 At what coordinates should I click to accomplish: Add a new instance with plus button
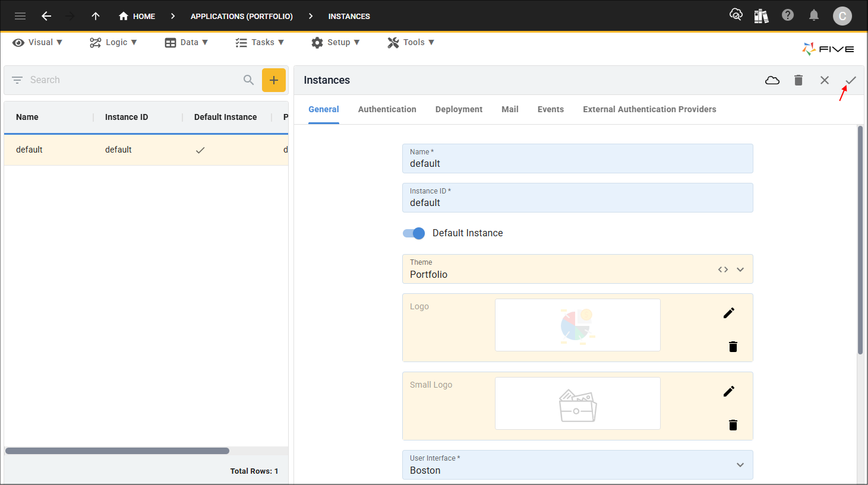[x=274, y=80]
